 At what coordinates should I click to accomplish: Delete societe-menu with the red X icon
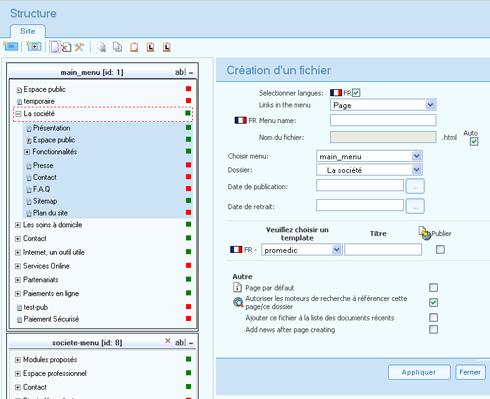point(168,341)
